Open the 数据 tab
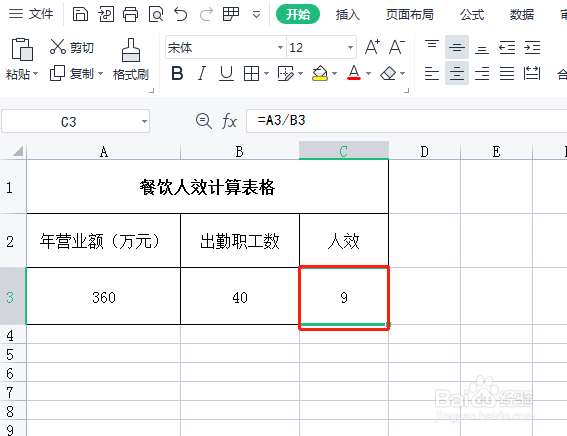 (521, 14)
